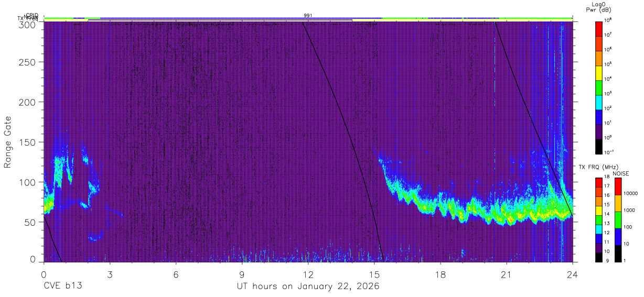Click the '18' tick on the UT hours axis

(440, 274)
